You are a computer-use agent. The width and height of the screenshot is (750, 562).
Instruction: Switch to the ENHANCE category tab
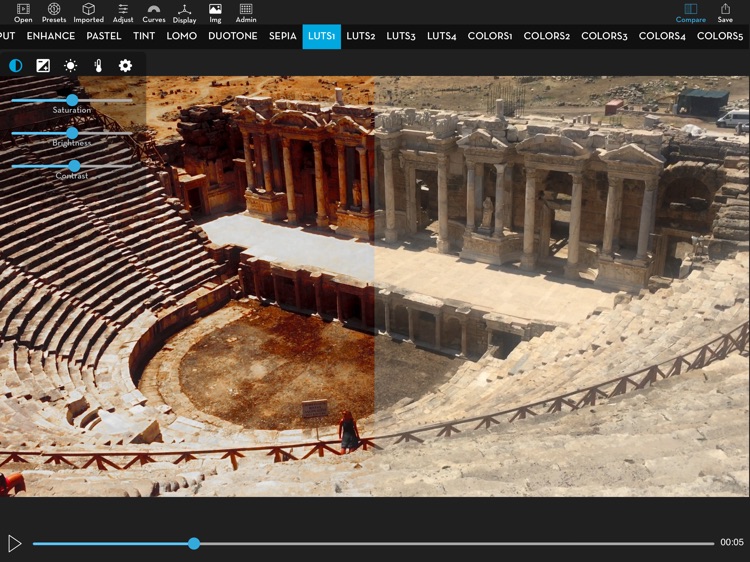[x=51, y=36]
